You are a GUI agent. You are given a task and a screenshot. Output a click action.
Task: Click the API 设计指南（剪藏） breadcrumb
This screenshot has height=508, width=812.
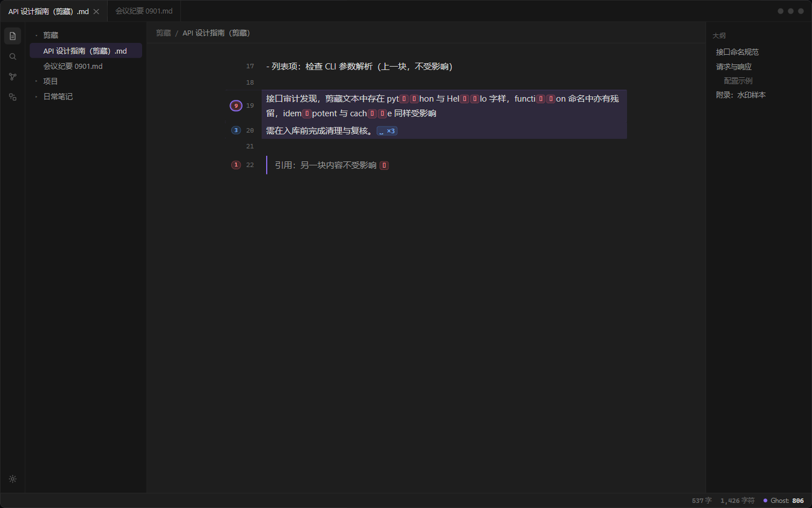[216, 33]
